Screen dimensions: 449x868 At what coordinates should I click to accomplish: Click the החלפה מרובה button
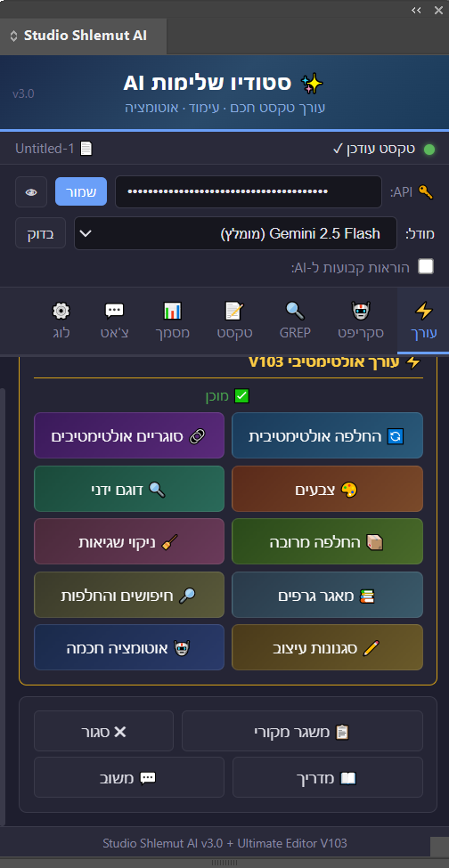click(x=327, y=541)
